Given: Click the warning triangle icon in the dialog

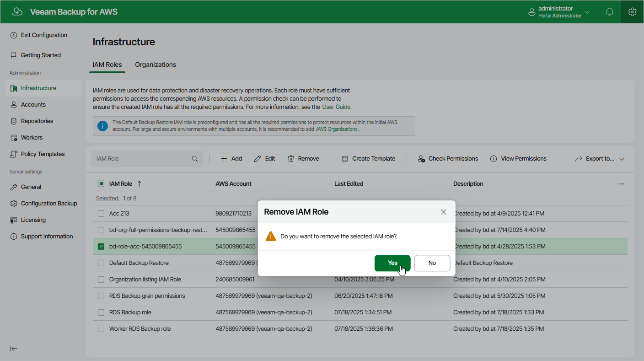Looking at the screenshot, I should pyautogui.click(x=271, y=236).
